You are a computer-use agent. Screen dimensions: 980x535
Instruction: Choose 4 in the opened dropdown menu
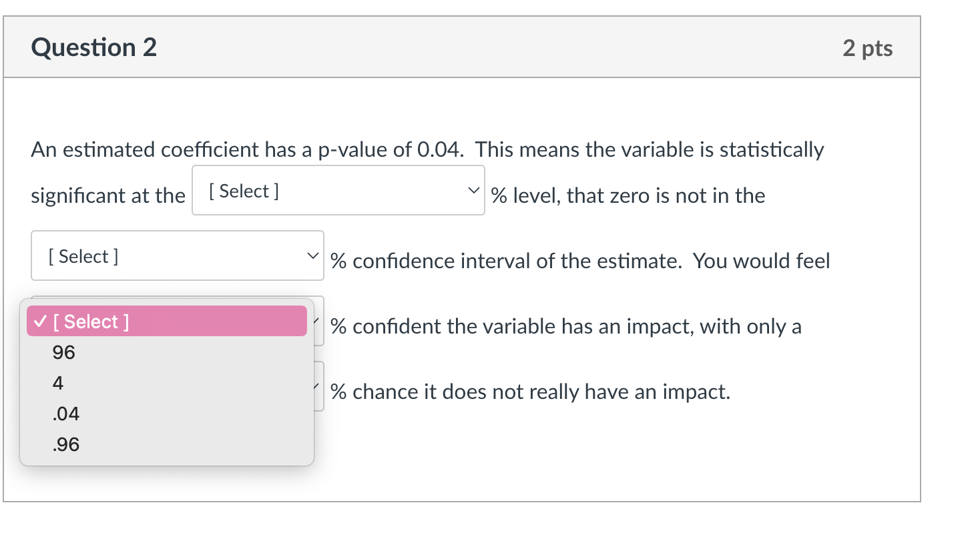click(58, 383)
